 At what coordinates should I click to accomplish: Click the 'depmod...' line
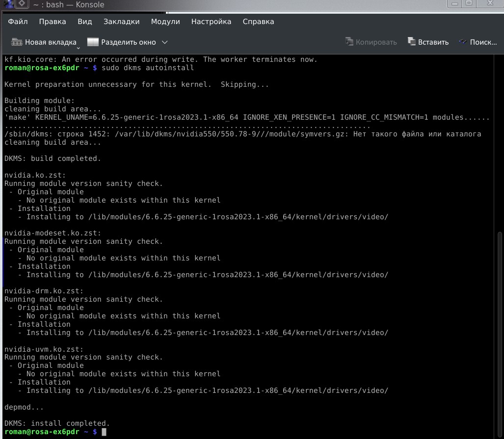pos(24,407)
